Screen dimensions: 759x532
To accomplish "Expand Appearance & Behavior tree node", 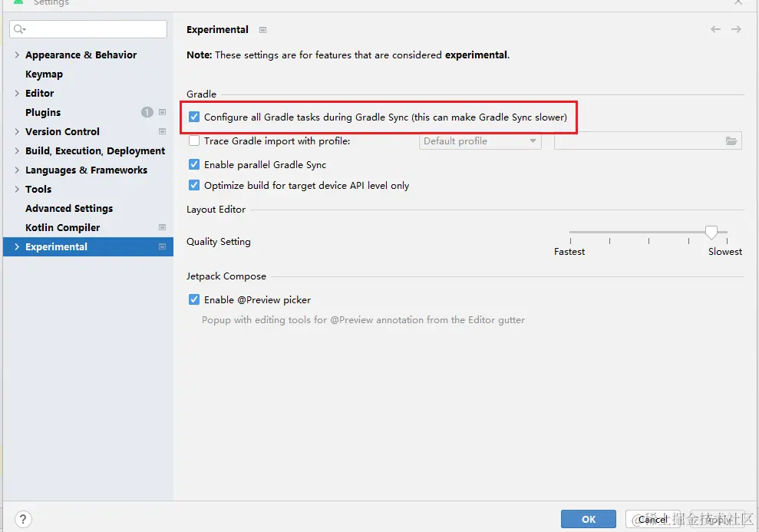I will click(x=17, y=55).
